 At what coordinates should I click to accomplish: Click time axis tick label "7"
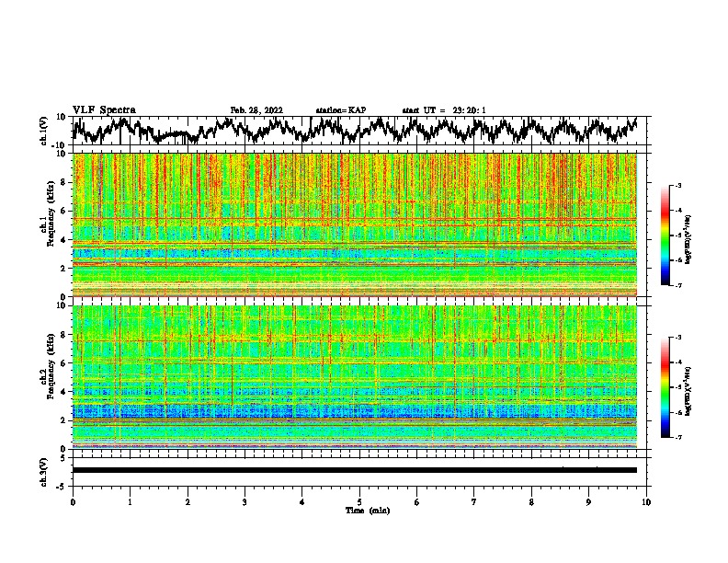point(474,502)
